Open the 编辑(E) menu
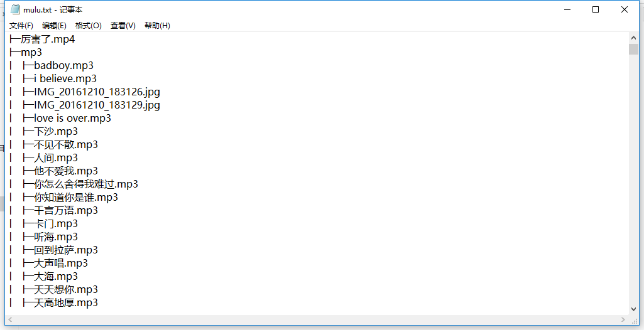The image size is (644, 330). coord(54,26)
